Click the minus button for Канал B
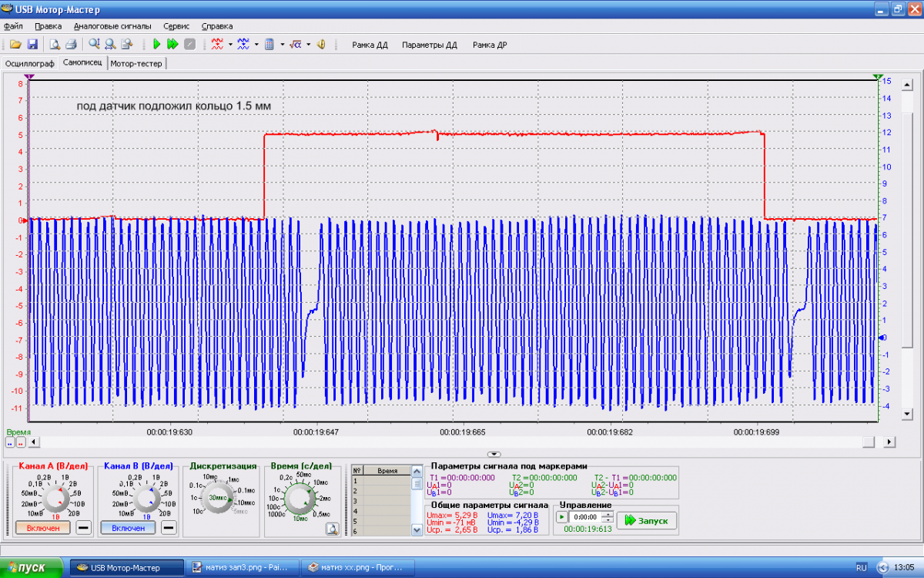This screenshot has width=924, height=578. tap(168, 528)
